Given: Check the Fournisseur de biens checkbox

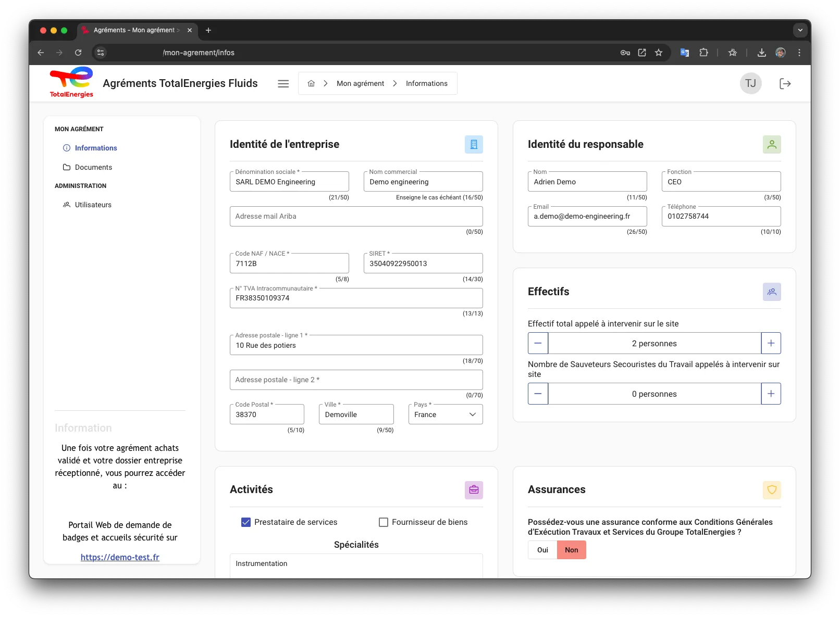Looking at the screenshot, I should tap(384, 522).
